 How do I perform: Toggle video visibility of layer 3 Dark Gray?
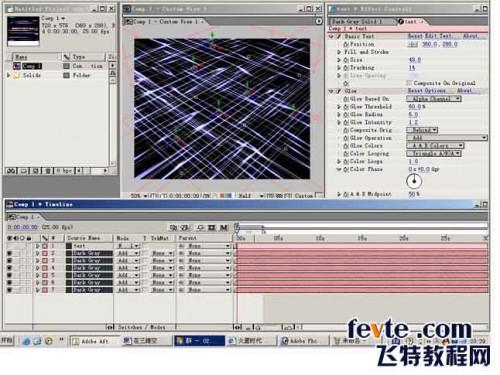9,261
